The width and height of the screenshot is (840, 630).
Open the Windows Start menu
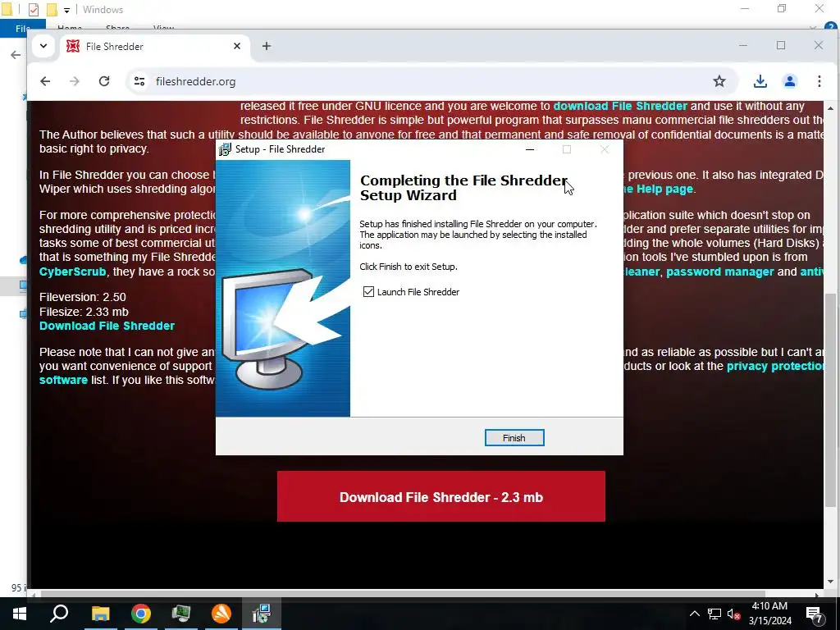click(x=20, y=614)
